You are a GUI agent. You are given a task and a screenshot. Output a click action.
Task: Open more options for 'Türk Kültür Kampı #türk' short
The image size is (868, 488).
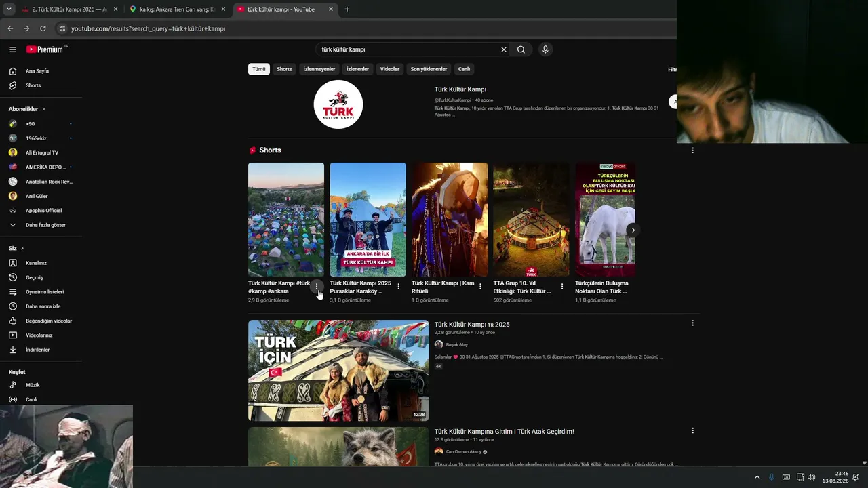pos(317,287)
